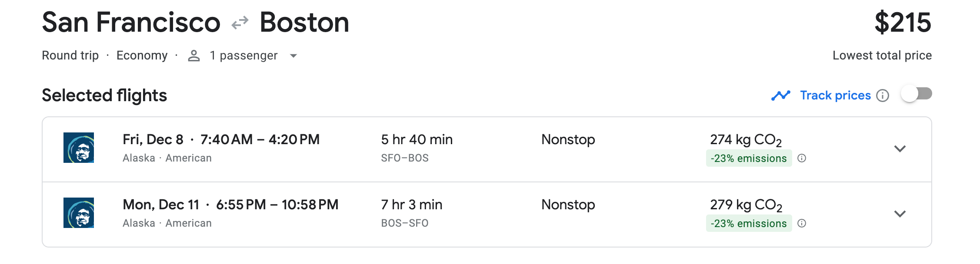The height and width of the screenshot is (264, 980).
Task: Click the Selected flights heading
Action: pos(104,96)
